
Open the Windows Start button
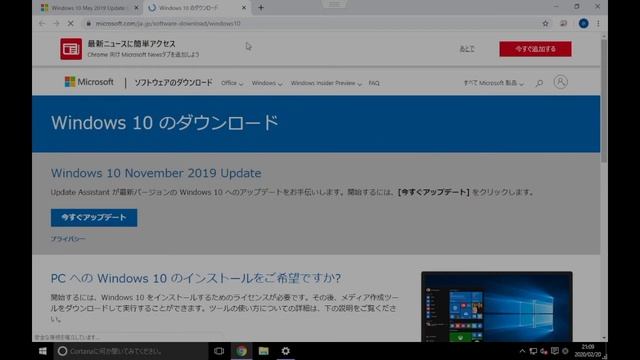click(x=42, y=351)
